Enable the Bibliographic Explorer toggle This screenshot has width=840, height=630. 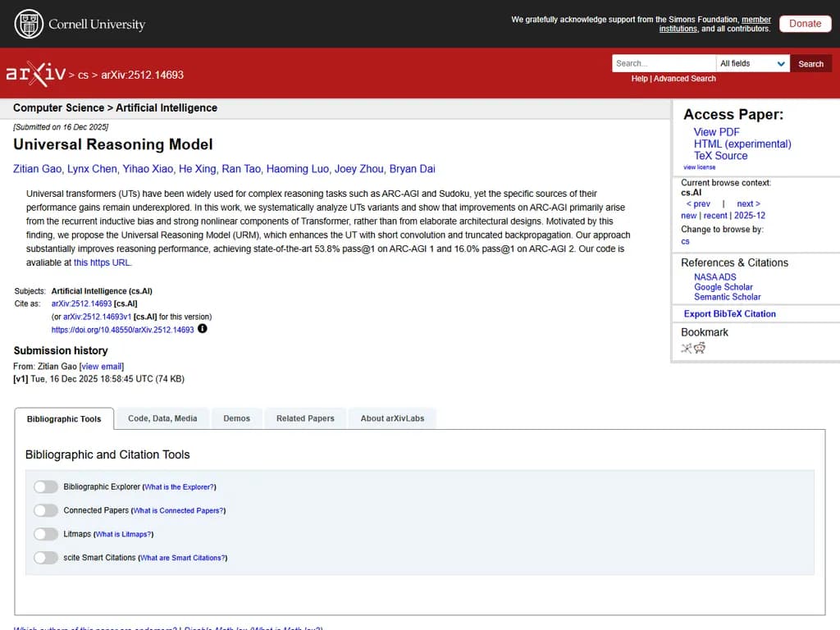point(46,487)
